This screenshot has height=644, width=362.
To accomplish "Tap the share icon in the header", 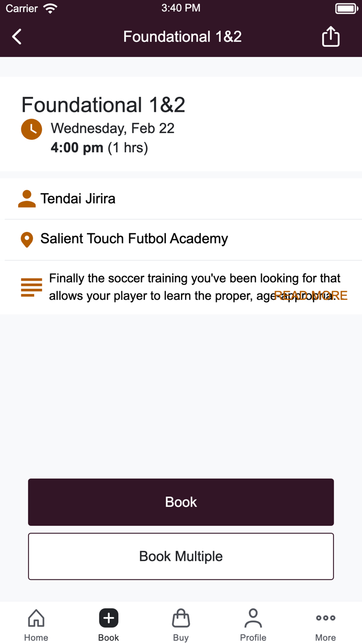I will (x=330, y=37).
